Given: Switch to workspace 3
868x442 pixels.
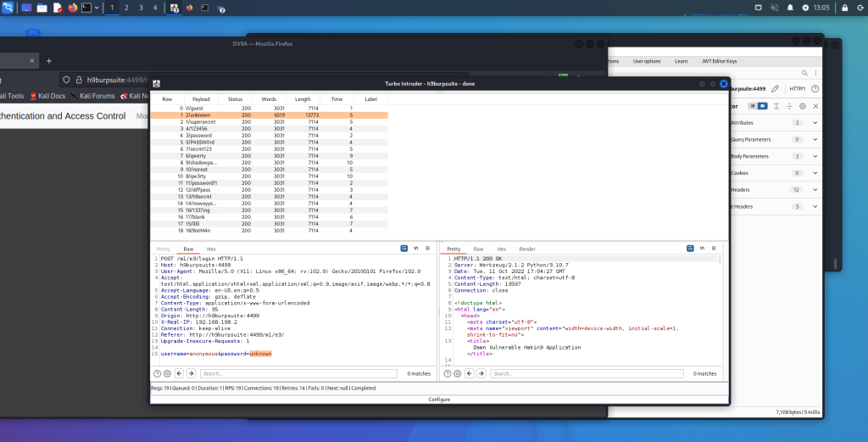Looking at the screenshot, I should [x=141, y=8].
